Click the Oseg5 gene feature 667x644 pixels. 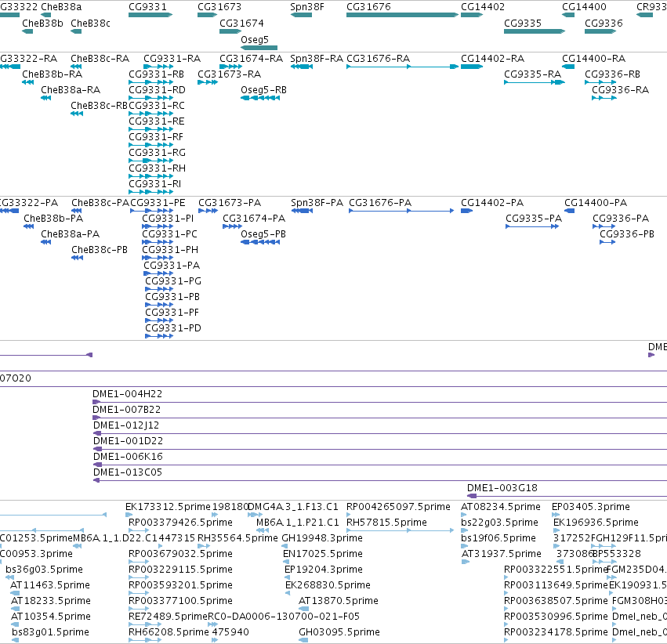(x=259, y=48)
